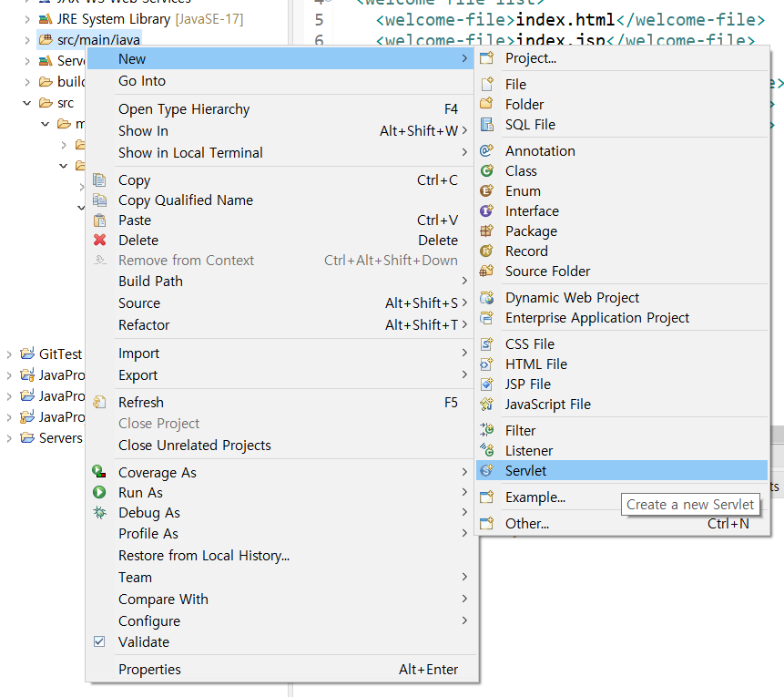Expand the GitTest project node
The image size is (784, 697).
coord(9,354)
